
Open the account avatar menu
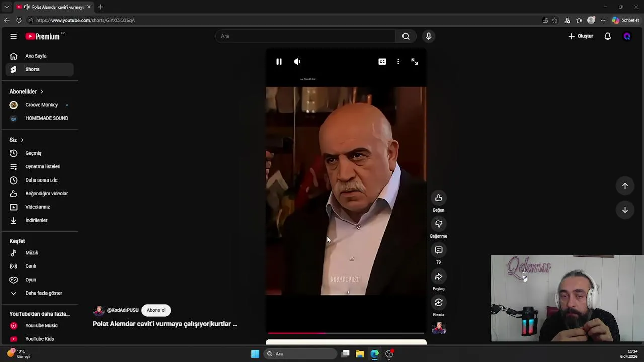pos(627,36)
